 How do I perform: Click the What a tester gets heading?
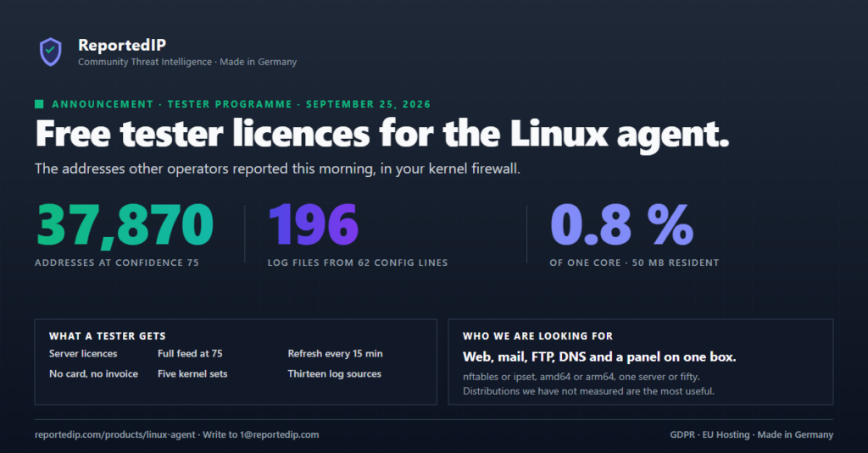coord(108,336)
